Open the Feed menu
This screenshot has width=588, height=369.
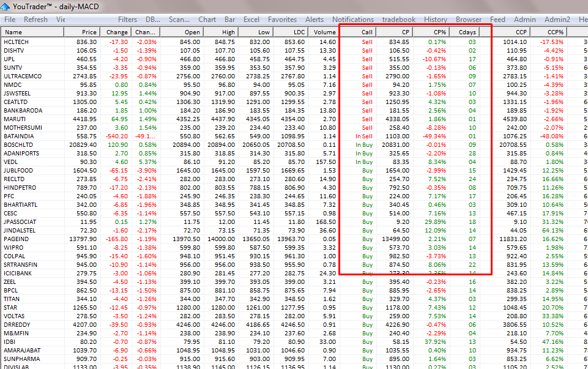[497, 20]
